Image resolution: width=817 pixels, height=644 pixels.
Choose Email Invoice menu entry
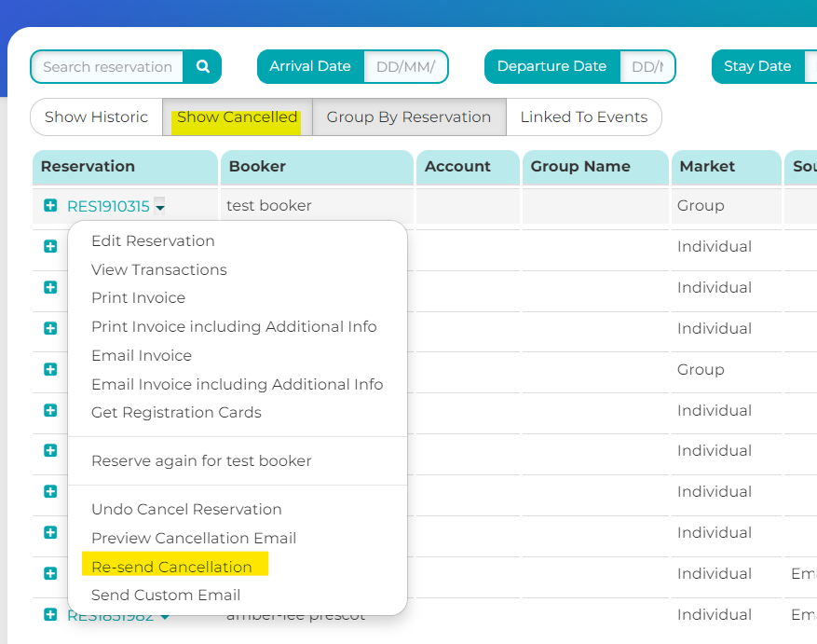point(142,356)
